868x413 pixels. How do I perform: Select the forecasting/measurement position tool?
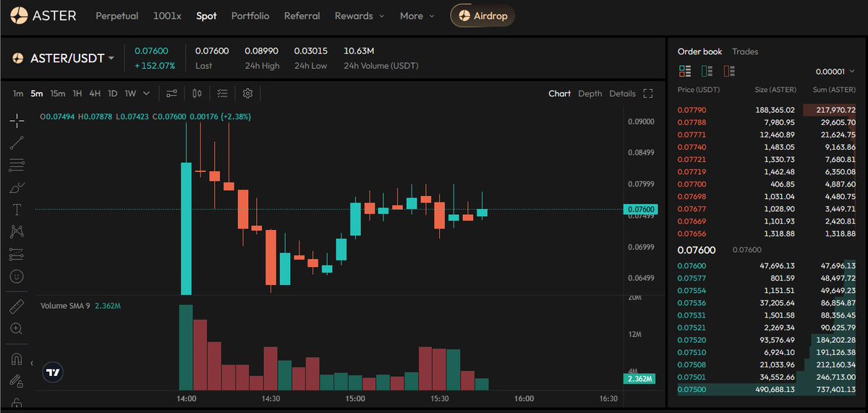click(17, 254)
